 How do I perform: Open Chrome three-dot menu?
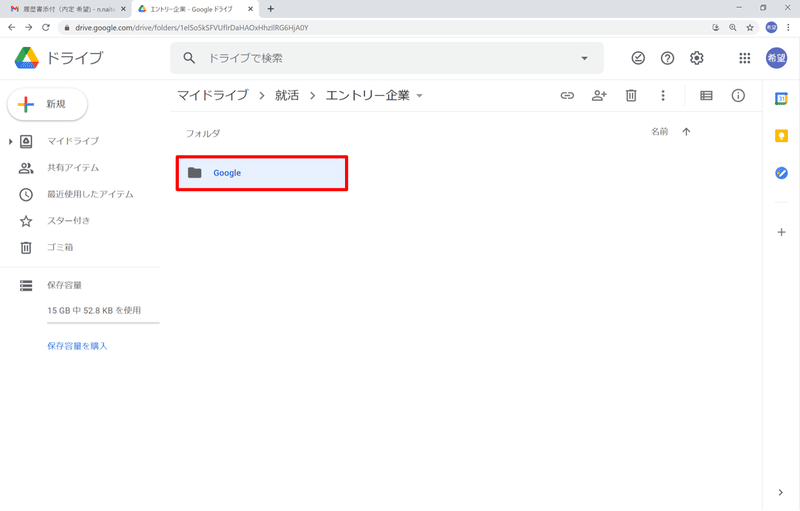[x=788, y=28]
